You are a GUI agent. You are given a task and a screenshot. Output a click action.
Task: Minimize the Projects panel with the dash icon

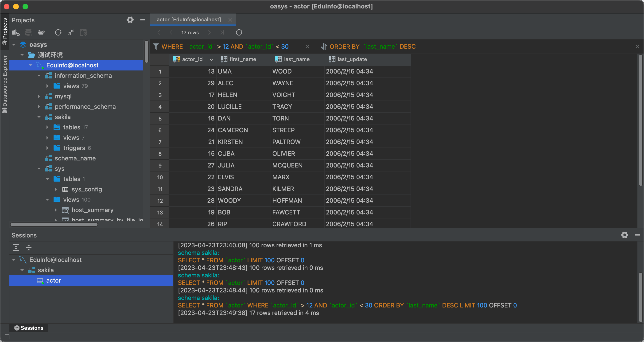pyautogui.click(x=143, y=20)
